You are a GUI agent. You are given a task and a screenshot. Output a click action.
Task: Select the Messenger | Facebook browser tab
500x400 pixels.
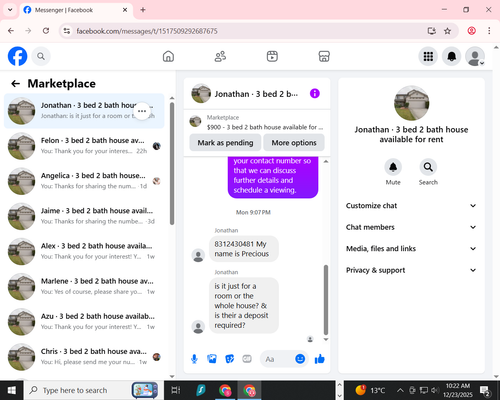pyautogui.click(x=76, y=10)
